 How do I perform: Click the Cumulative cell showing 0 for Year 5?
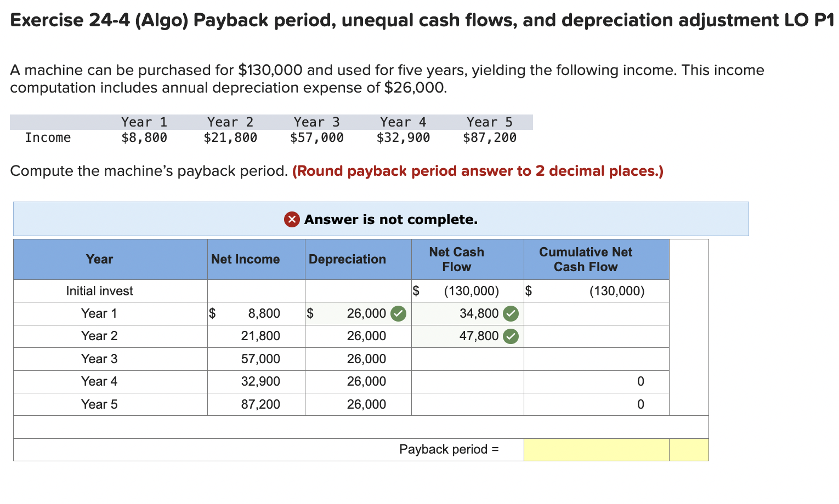[596, 404]
